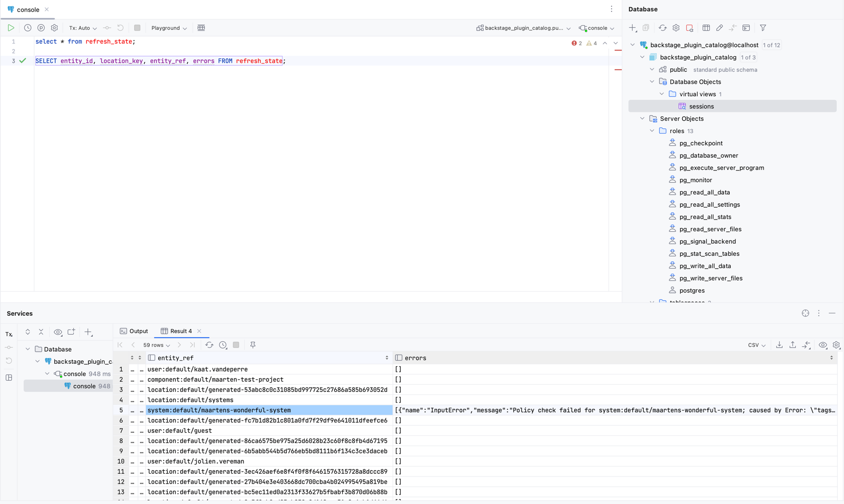This screenshot has height=504, width=844.
Task: Toggle Services view options eye icon
Action: pos(58,332)
